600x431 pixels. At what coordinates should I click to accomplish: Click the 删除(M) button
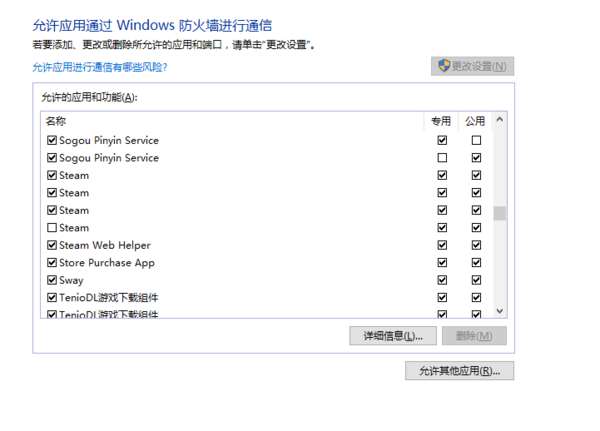474,336
